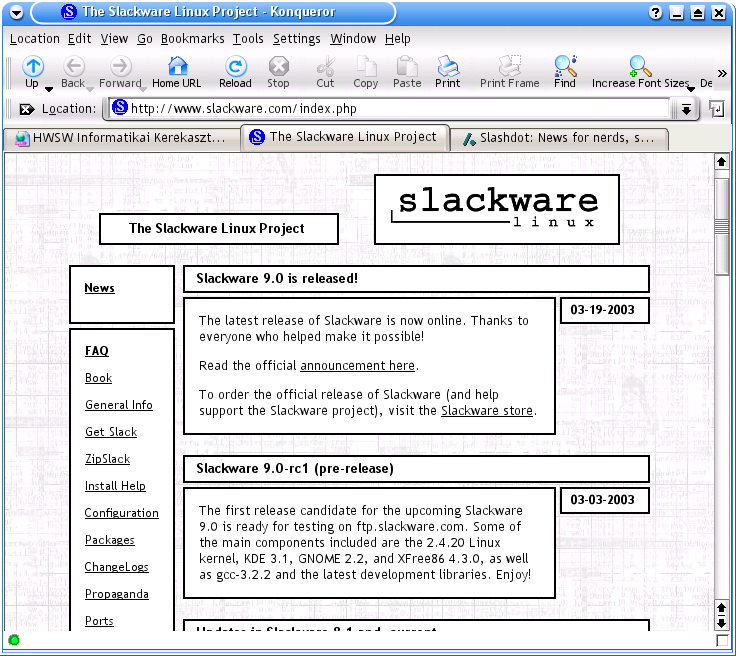The width and height of the screenshot is (736, 656).
Task: Select The Slackware Linux Project tab
Action: pyautogui.click(x=345, y=137)
